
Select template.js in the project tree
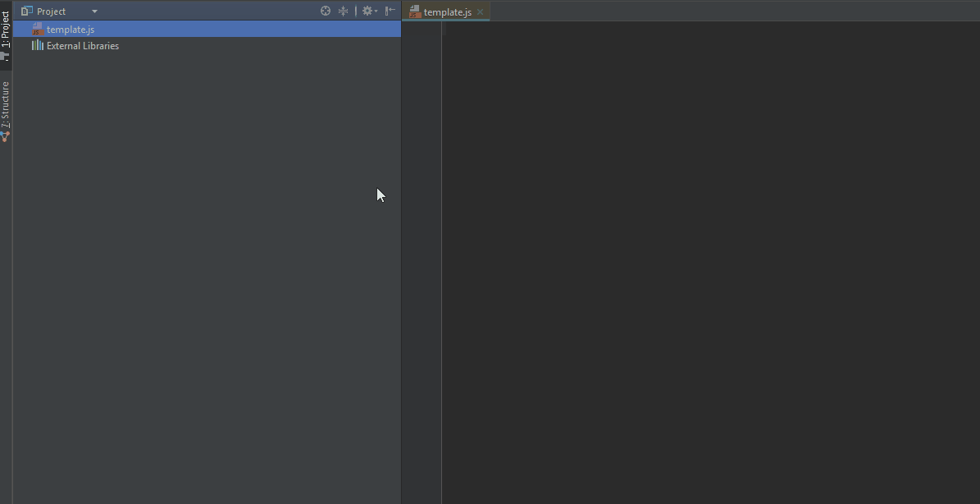(x=71, y=30)
